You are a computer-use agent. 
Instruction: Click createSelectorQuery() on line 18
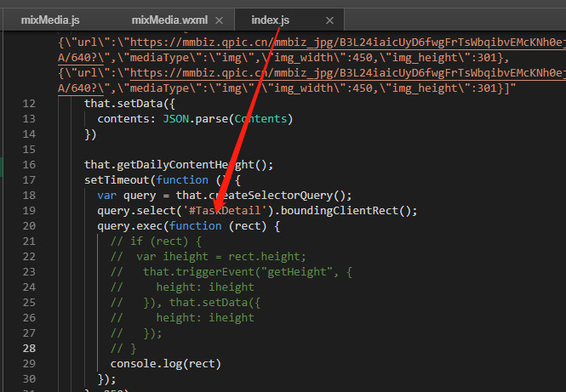coord(280,196)
